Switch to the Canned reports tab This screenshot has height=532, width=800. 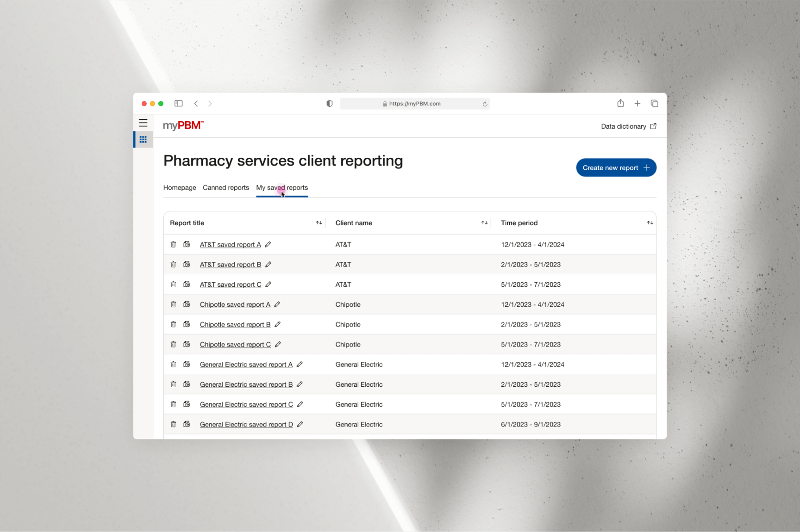pos(226,188)
